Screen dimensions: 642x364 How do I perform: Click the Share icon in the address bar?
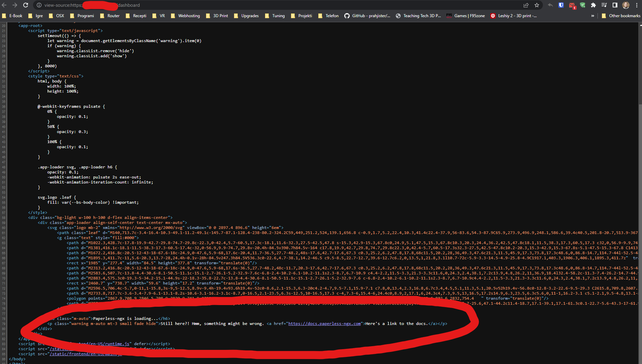(x=526, y=5)
